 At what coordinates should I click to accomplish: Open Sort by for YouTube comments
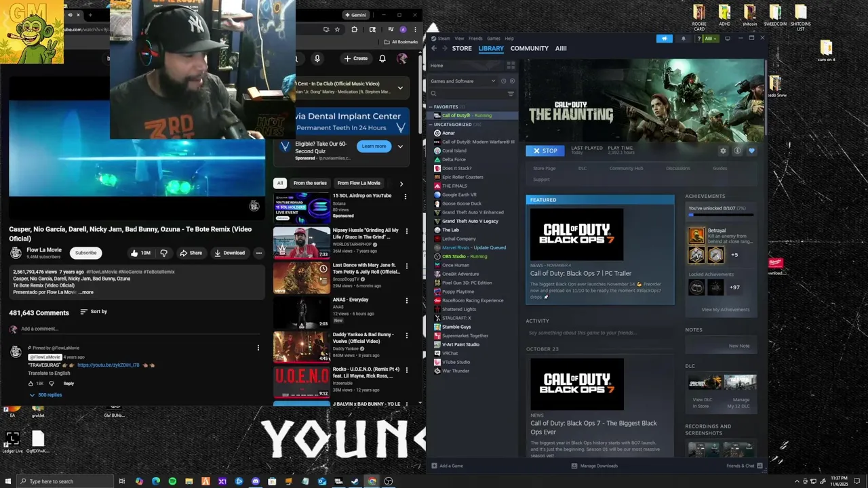[94, 312]
